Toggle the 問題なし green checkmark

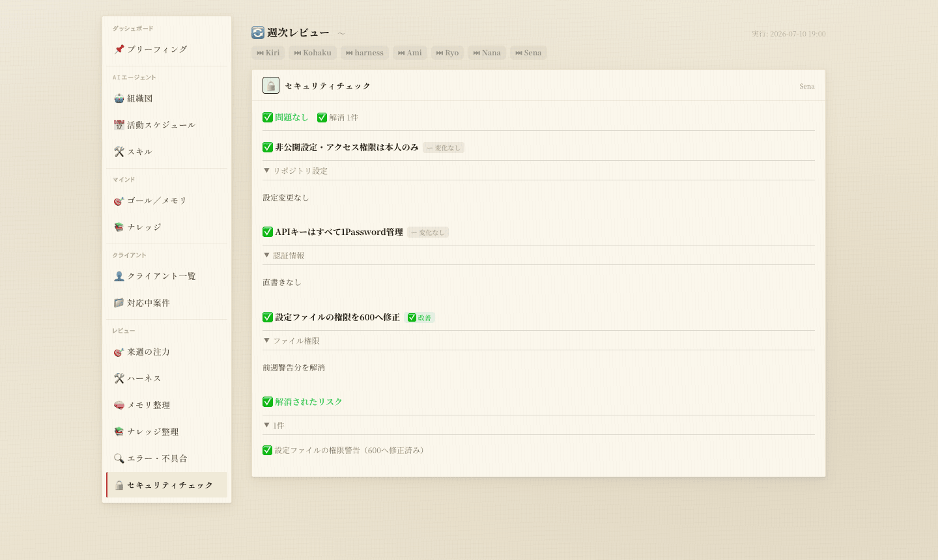[x=268, y=117]
